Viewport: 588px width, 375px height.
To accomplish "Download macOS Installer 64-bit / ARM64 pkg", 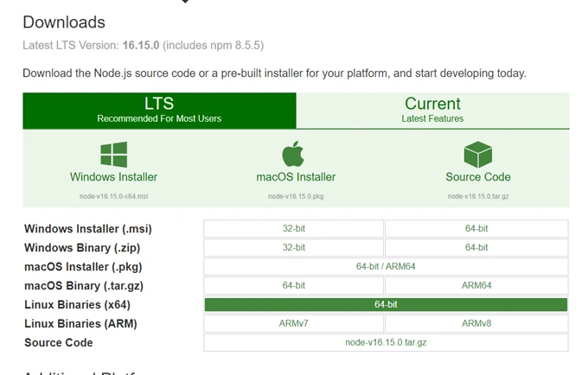I will tap(386, 267).
